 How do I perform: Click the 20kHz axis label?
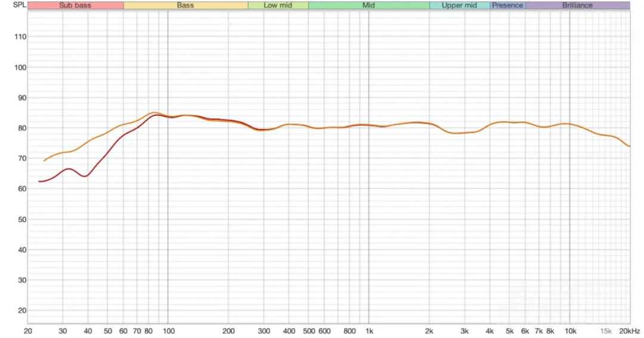[628, 331]
